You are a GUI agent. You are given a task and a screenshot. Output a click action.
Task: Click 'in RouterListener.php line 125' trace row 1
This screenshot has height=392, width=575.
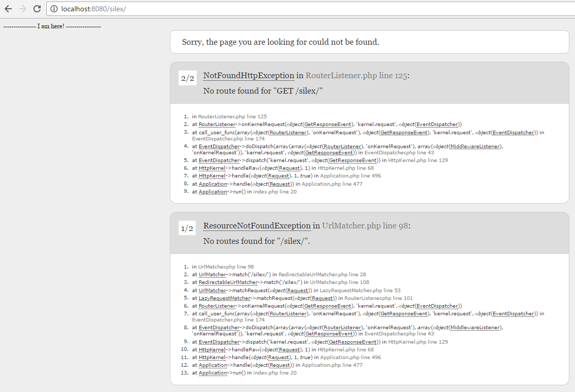click(x=230, y=116)
